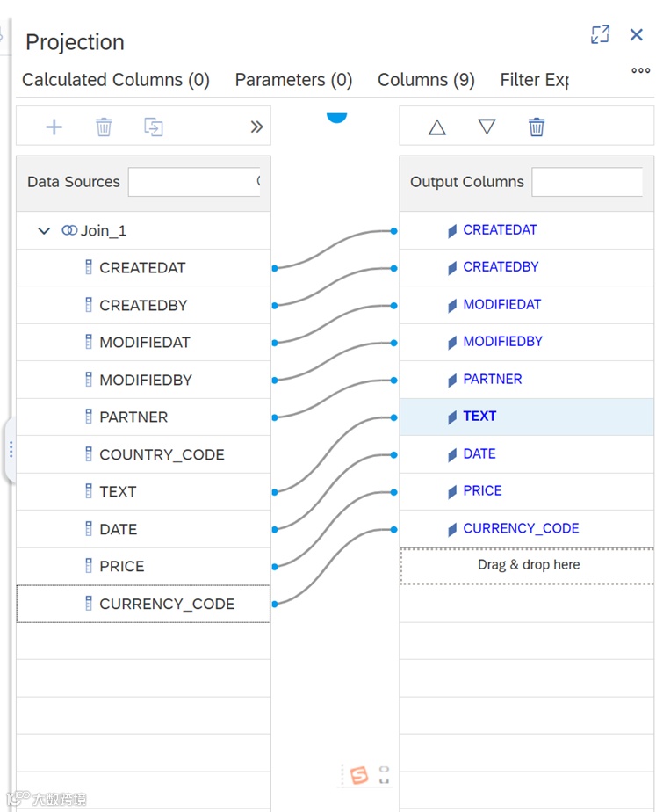
Task: Click the Join_1 node icon
Action: [69, 230]
